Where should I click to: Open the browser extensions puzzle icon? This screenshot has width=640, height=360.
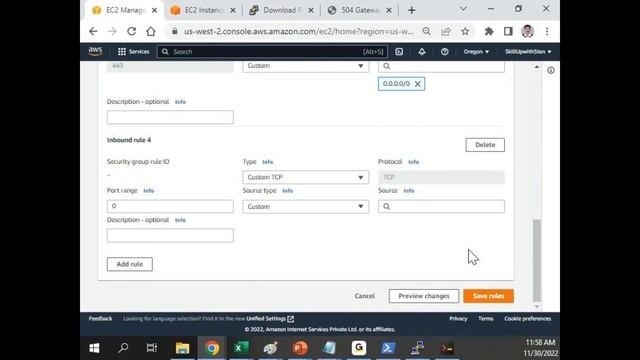(489, 31)
